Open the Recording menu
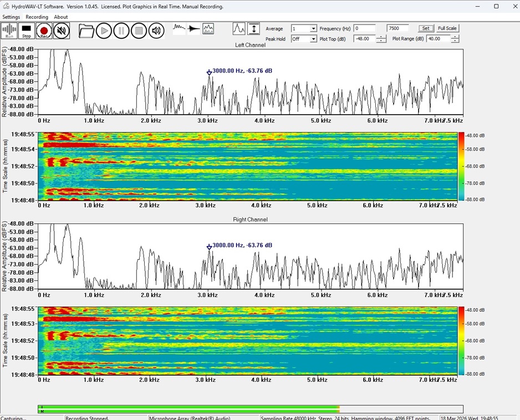520x420 pixels. point(37,17)
